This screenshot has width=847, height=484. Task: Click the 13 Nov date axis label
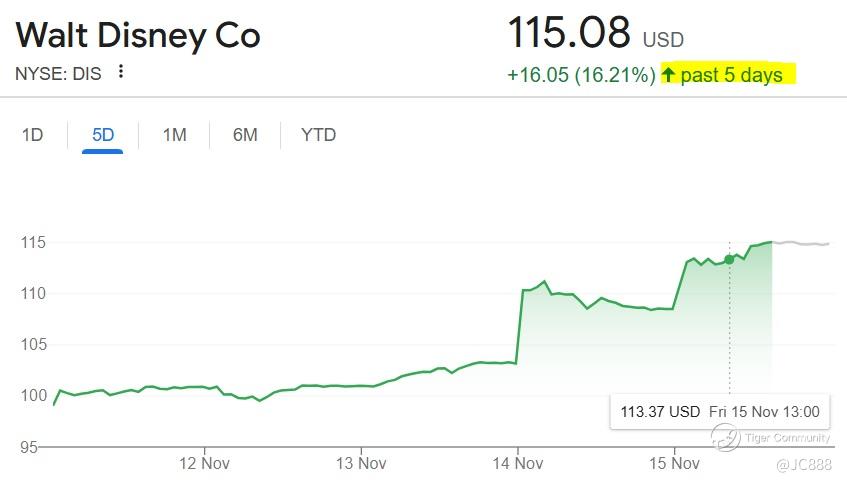361,463
